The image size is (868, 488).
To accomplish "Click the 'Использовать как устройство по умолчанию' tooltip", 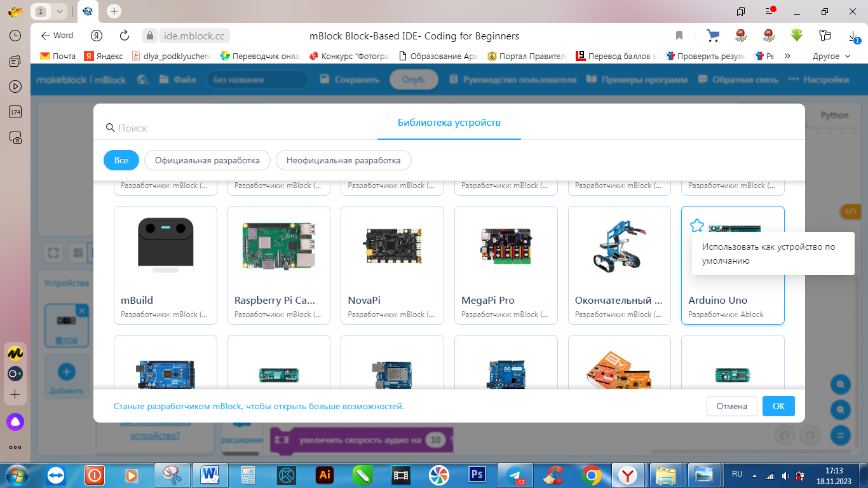I will (773, 254).
